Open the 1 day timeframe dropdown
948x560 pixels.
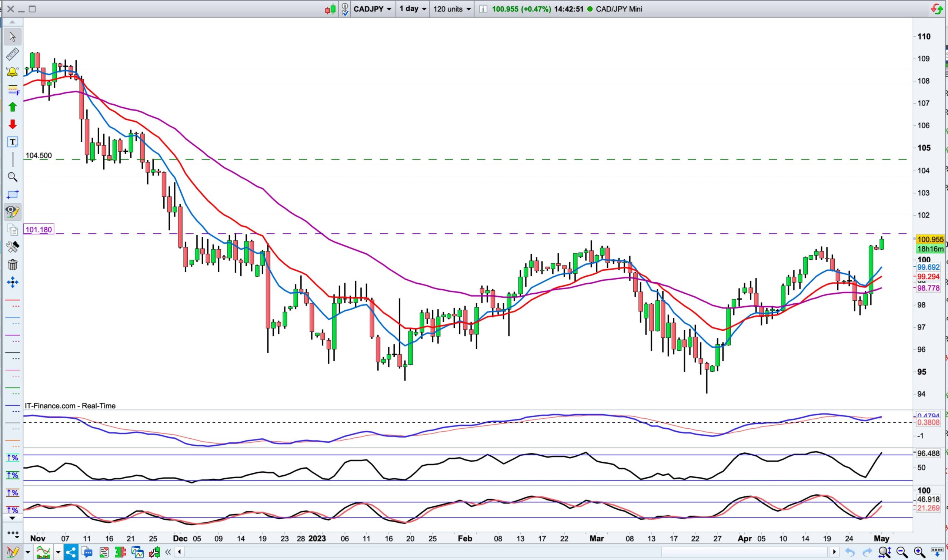pos(413,9)
